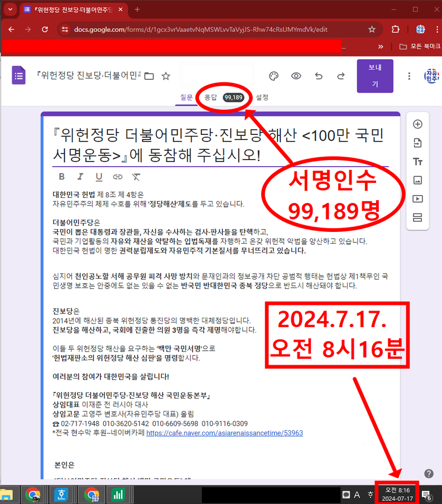The image size is (442, 504).
Task: Add image from side toolbar
Action: pyautogui.click(x=417, y=180)
